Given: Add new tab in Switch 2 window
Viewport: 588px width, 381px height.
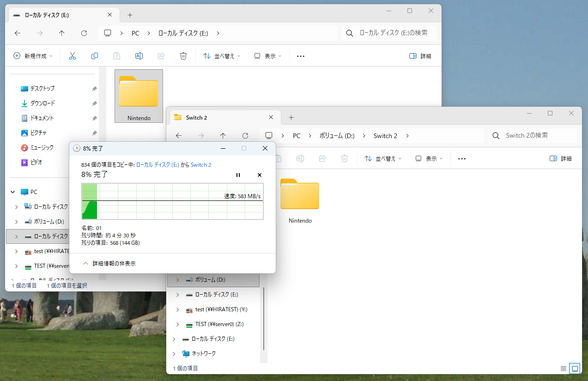Looking at the screenshot, I should 291,117.
